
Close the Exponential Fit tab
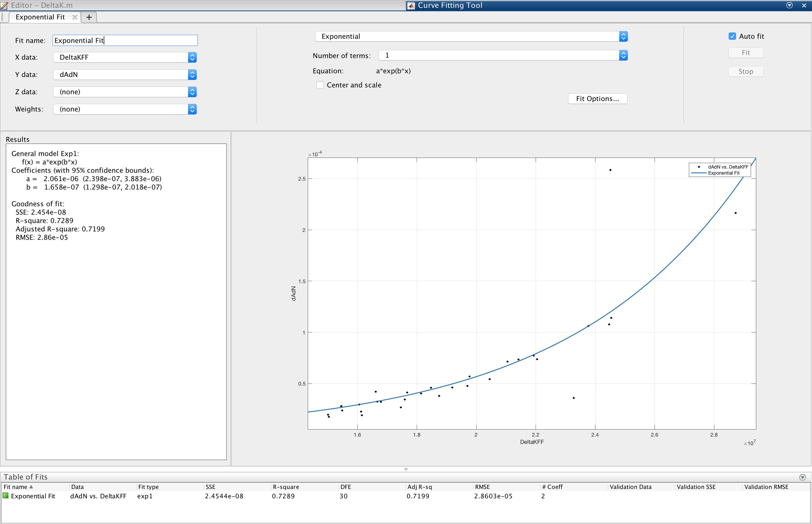tap(75, 17)
